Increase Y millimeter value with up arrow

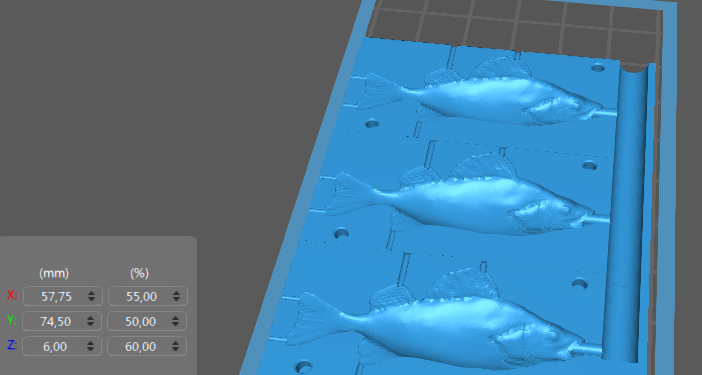[x=90, y=318]
